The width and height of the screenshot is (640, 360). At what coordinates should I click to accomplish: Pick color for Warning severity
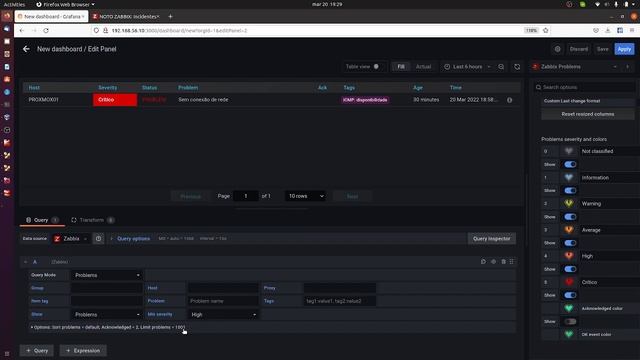tap(569, 203)
